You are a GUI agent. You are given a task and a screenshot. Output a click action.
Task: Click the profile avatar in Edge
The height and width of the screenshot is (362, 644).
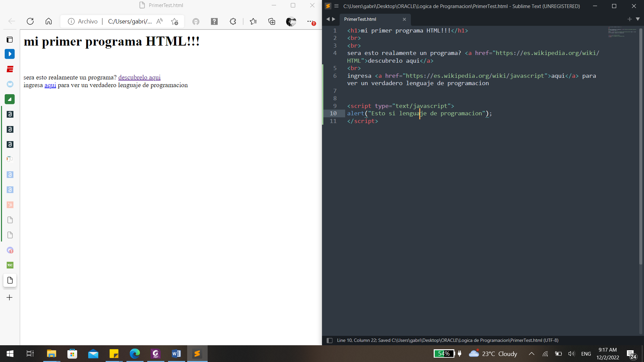[x=291, y=21]
